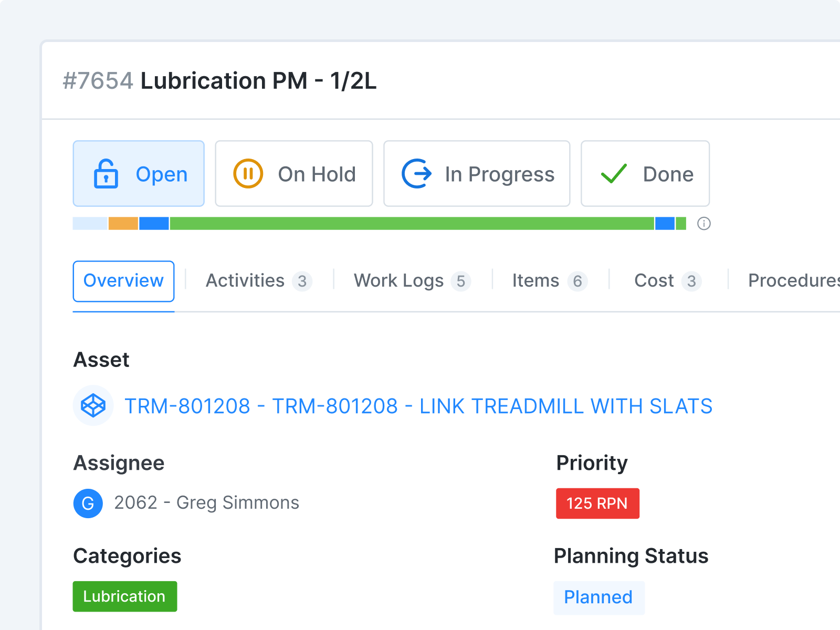This screenshot has height=630, width=840.
Task: Set status to In Progress
Action: (476, 174)
